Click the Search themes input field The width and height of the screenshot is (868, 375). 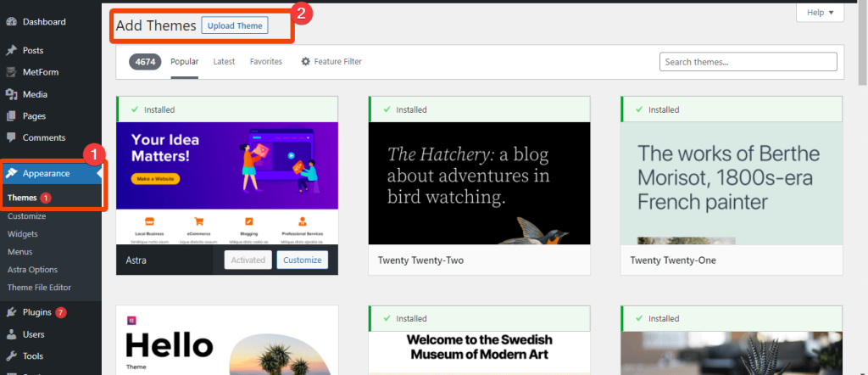pos(748,62)
